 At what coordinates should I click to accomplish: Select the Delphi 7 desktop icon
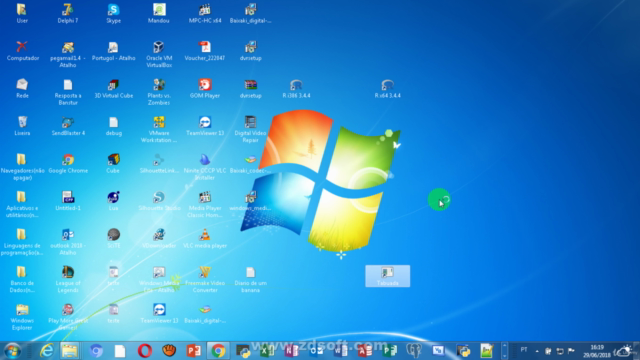68,13
